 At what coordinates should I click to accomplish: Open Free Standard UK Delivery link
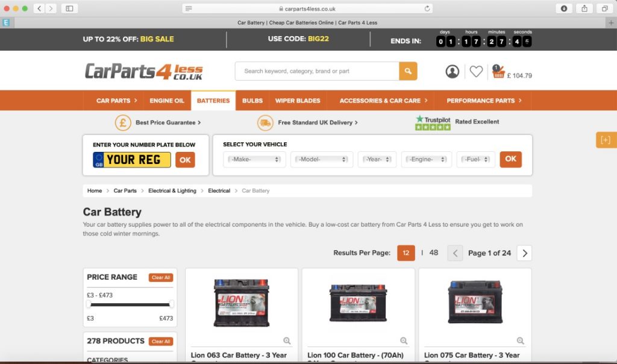coord(318,122)
